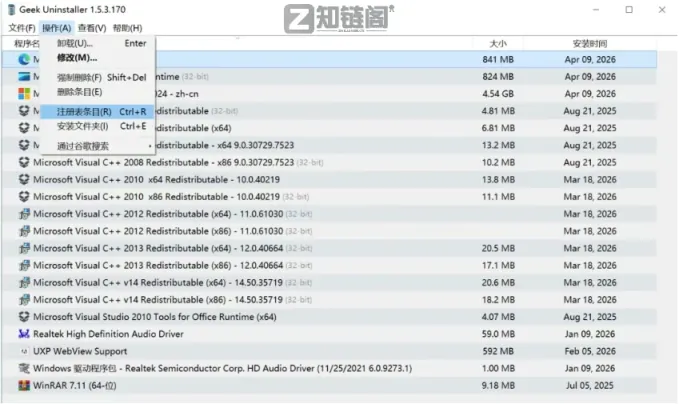Select Visual C++ v14 Redistributable (x64) 14.50.35719 row
Viewport: 679px width, 404px height.
click(330, 282)
